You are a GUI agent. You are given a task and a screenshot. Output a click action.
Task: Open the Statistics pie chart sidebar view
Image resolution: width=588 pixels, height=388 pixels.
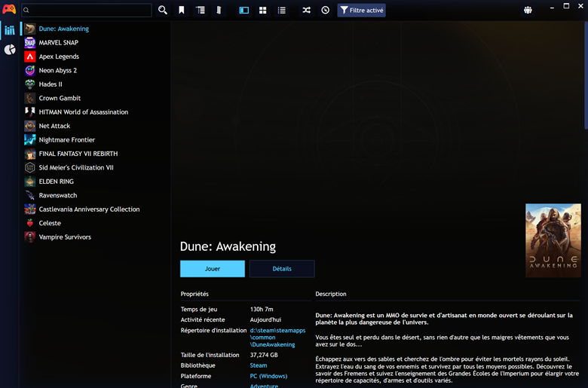10,50
